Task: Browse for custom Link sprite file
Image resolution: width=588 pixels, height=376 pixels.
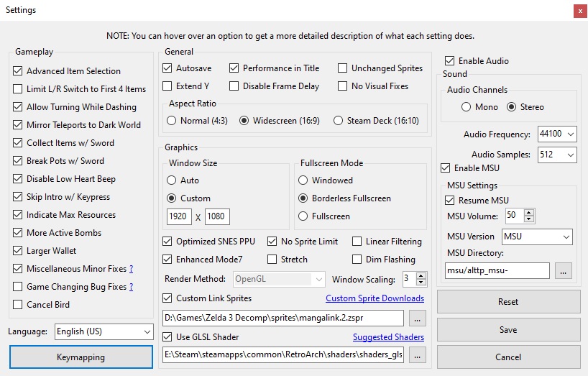Action: 418,318
